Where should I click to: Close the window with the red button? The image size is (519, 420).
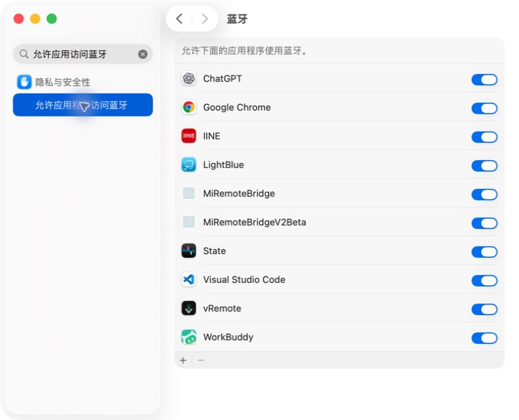point(19,19)
